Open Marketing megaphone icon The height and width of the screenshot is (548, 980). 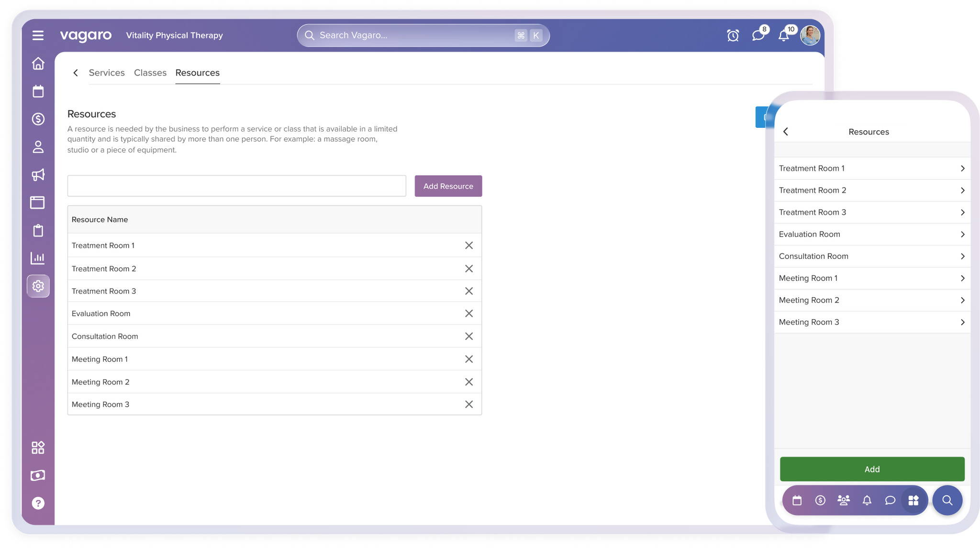point(38,175)
